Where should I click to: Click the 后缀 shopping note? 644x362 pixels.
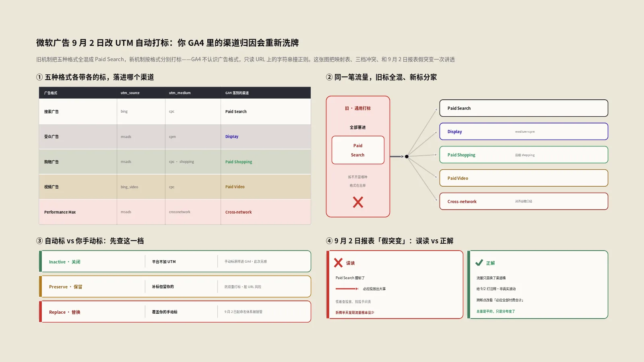(525, 155)
